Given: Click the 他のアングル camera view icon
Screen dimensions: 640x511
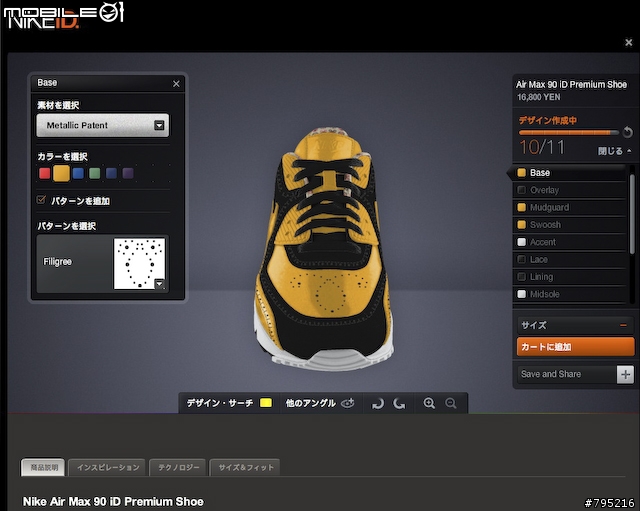Looking at the screenshot, I should tap(347, 403).
